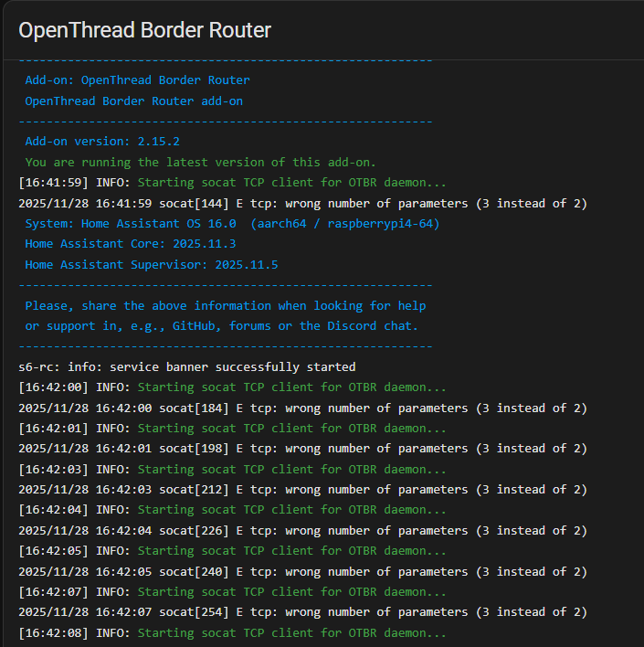Select the "Home Assistant Core: 2025.11.3" line
This screenshot has height=647, width=644.
(x=130, y=244)
